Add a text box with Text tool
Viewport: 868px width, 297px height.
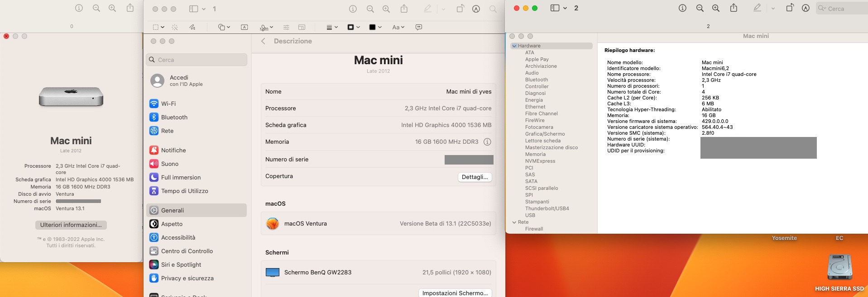click(244, 27)
